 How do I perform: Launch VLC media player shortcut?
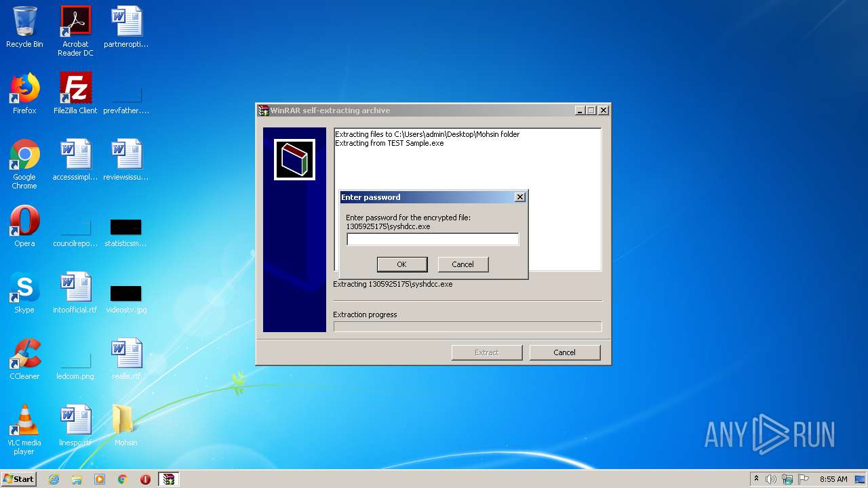click(x=24, y=430)
